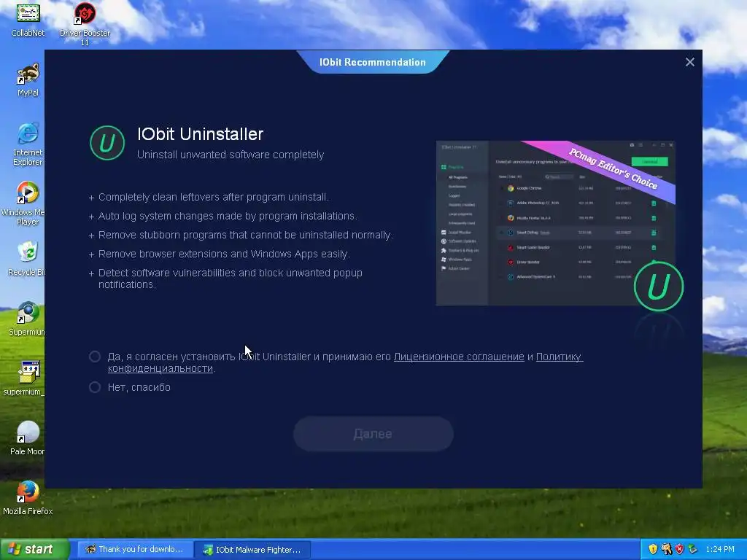Click 'Uninstall unwanted software completely' subtitle

[231, 155]
